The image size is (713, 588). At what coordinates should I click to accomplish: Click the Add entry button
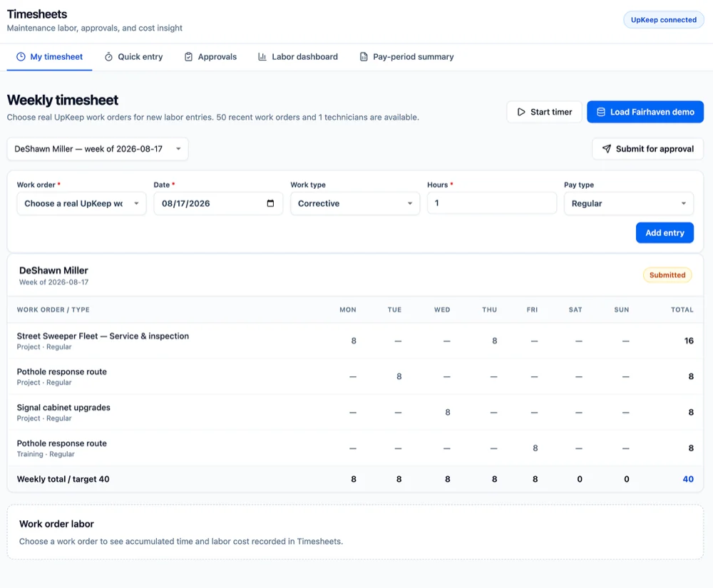665,232
